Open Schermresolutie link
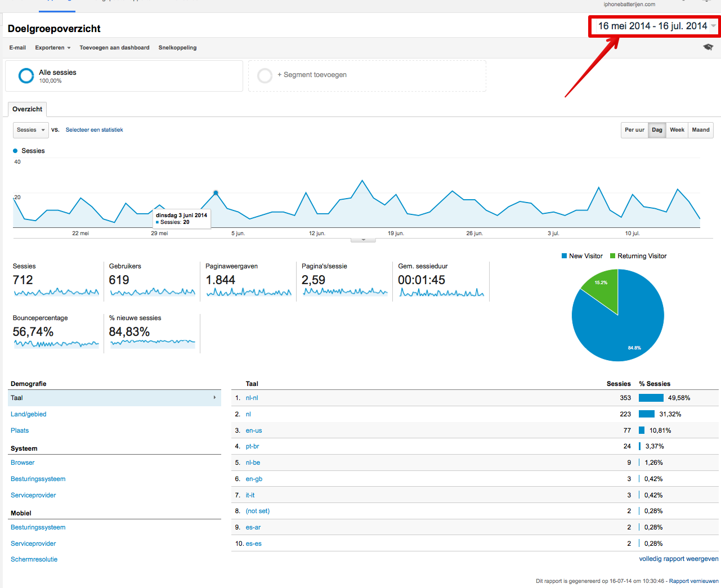This screenshot has width=721, height=588. coord(34,559)
